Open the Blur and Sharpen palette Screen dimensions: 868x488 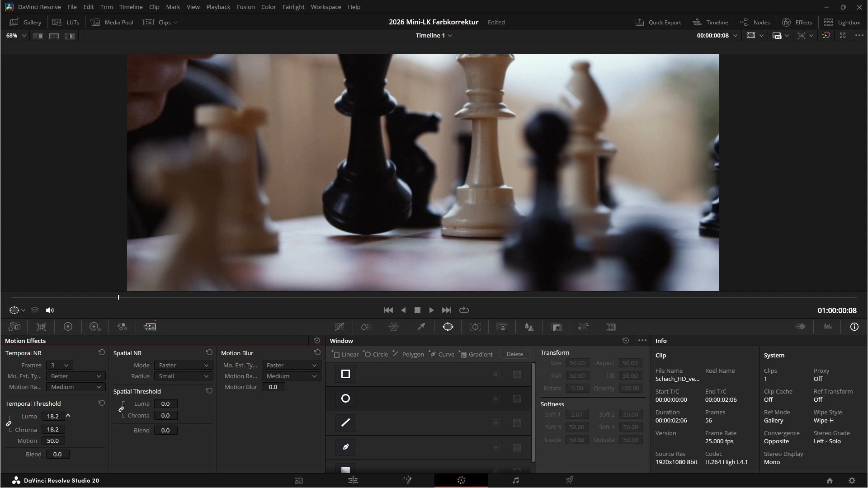[529, 327]
